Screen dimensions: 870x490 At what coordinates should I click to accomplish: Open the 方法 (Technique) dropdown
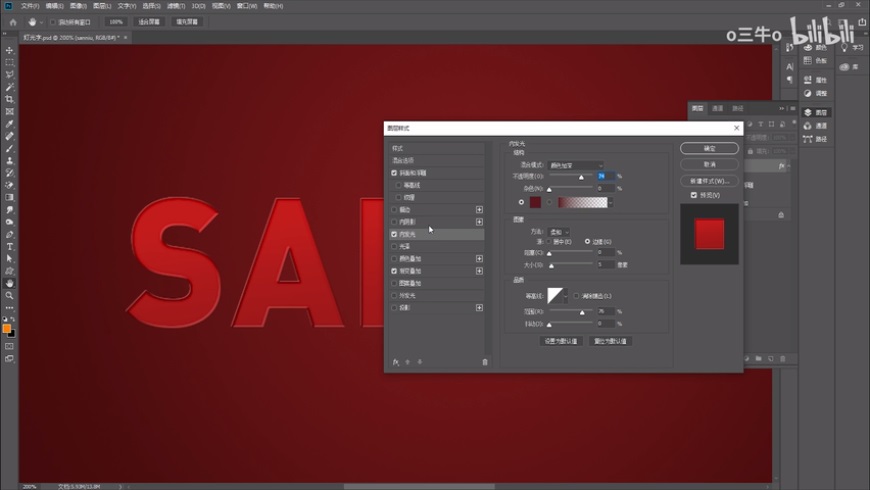coord(559,232)
